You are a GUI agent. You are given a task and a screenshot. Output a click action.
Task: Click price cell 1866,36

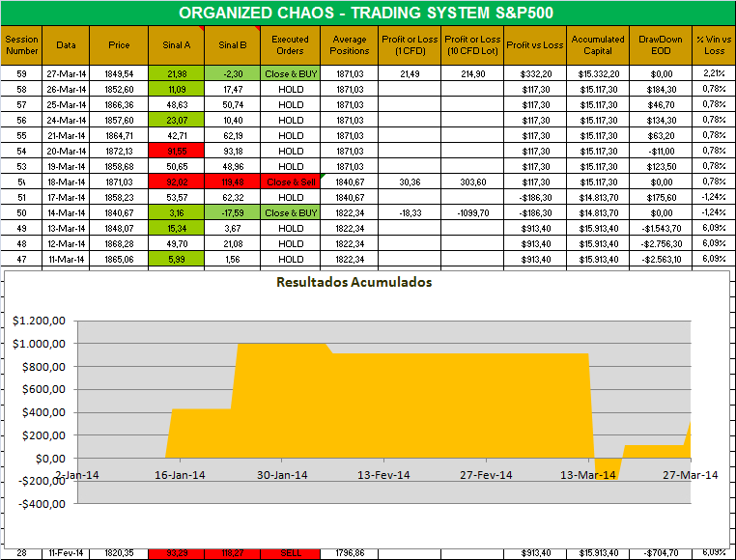pyautogui.click(x=119, y=104)
